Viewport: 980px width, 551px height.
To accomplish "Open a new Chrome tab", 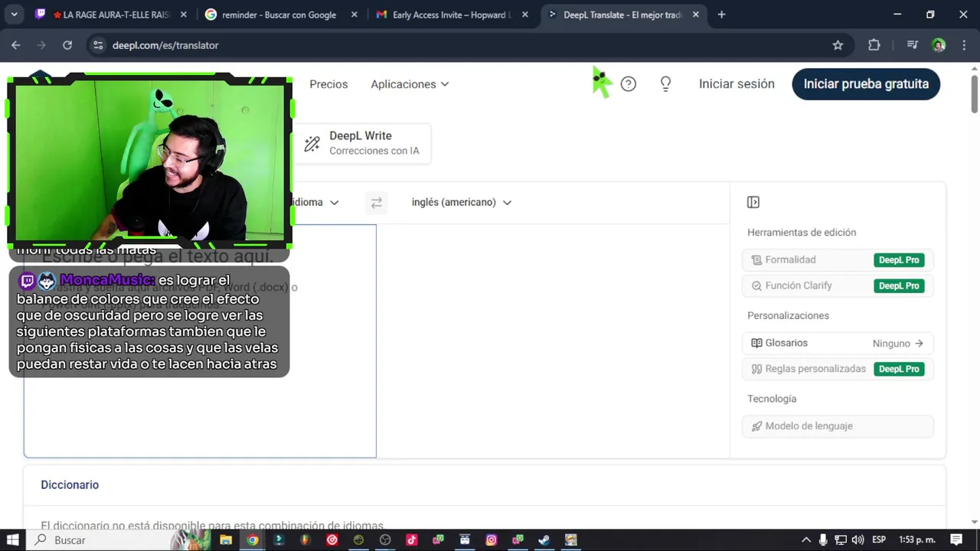I will pos(721,15).
